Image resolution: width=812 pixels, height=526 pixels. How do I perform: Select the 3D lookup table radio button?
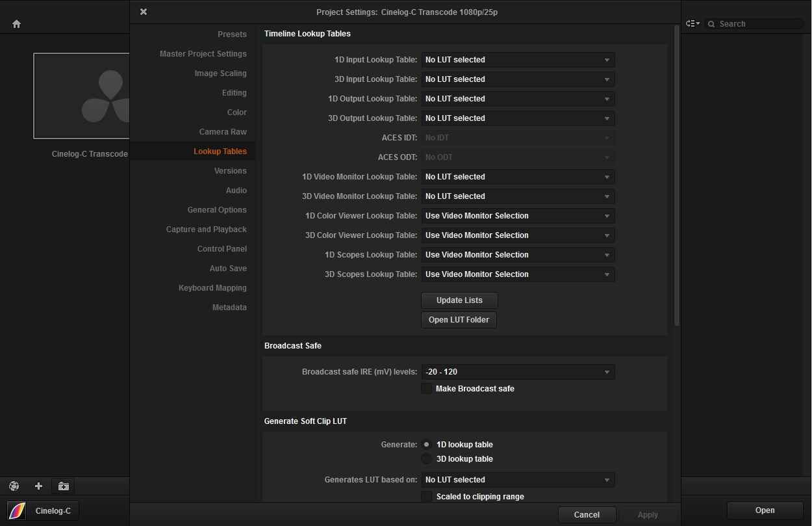coord(427,459)
